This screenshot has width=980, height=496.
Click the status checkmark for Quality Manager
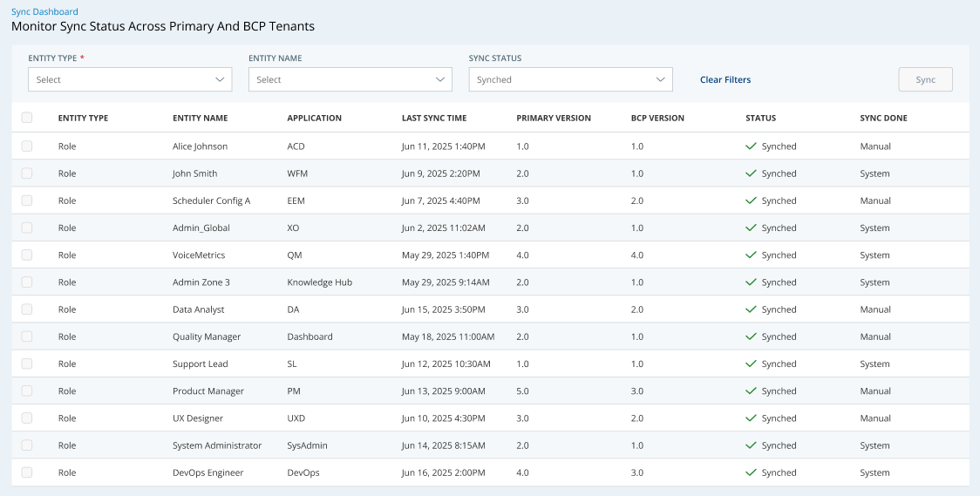click(x=751, y=336)
